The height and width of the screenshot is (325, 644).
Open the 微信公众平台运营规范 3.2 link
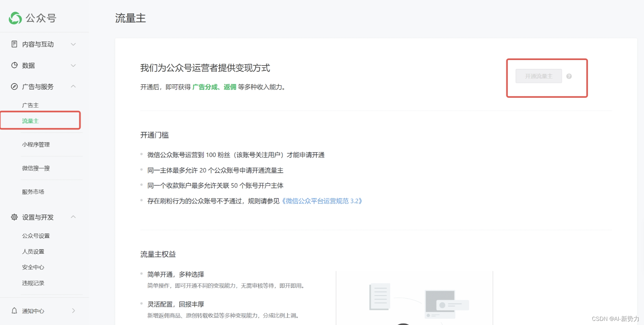click(x=322, y=201)
